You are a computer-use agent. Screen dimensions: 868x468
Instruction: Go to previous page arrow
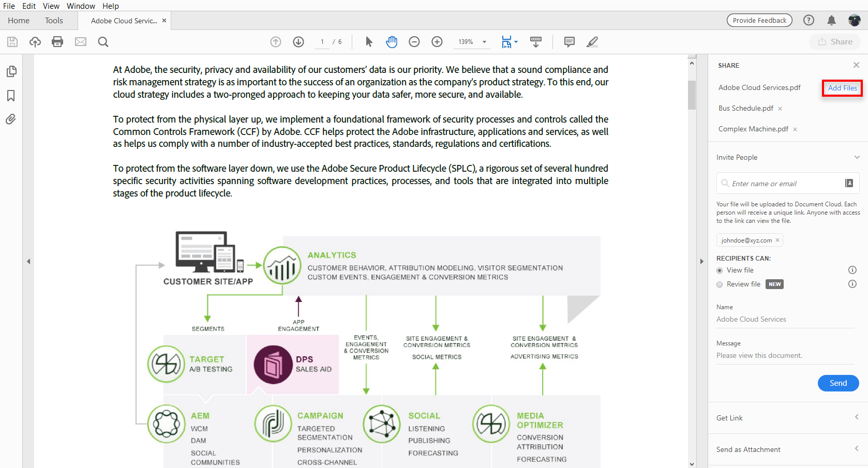[276, 42]
